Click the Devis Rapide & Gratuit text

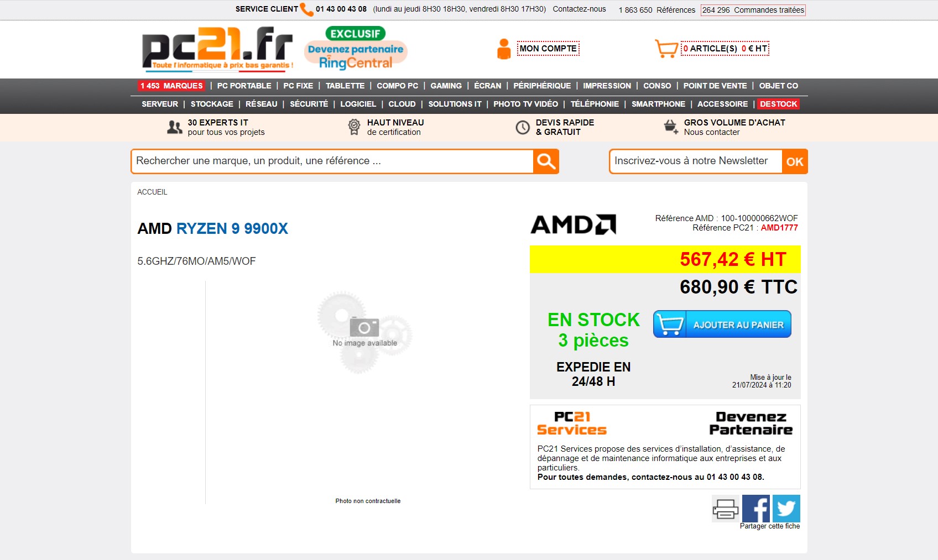coord(565,127)
